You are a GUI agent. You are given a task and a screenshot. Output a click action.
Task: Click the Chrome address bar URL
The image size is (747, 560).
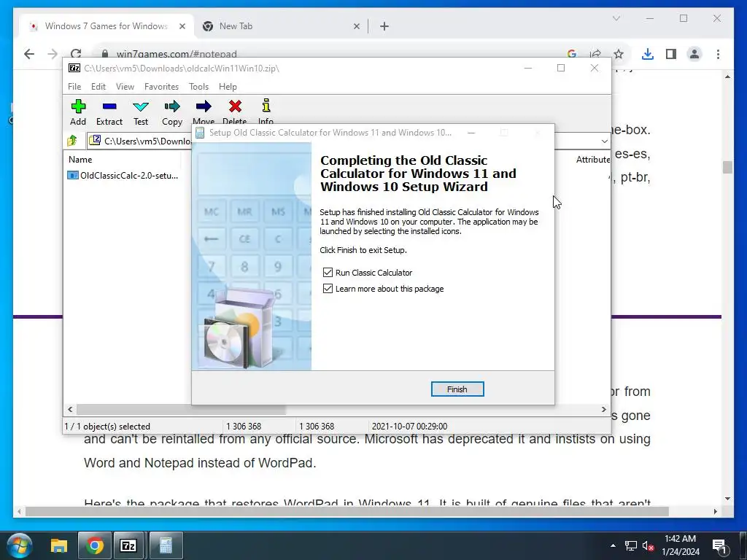click(x=177, y=54)
